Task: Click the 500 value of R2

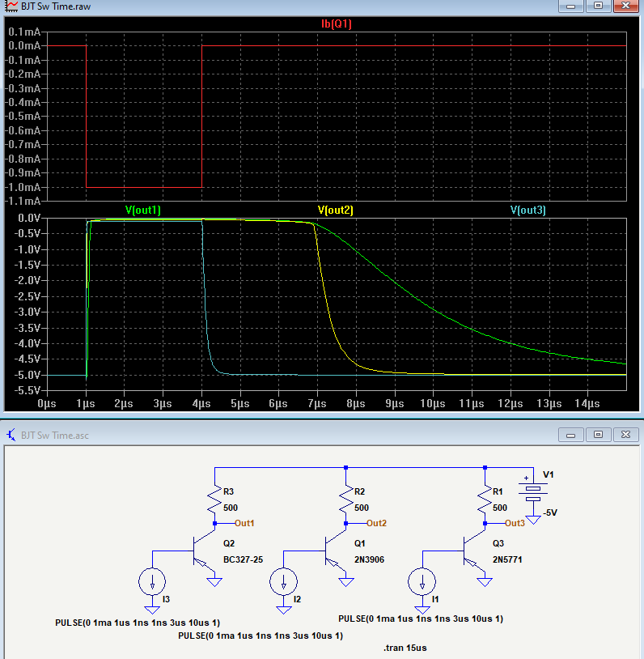Action: pyautogui.click(x=362, y=508)
